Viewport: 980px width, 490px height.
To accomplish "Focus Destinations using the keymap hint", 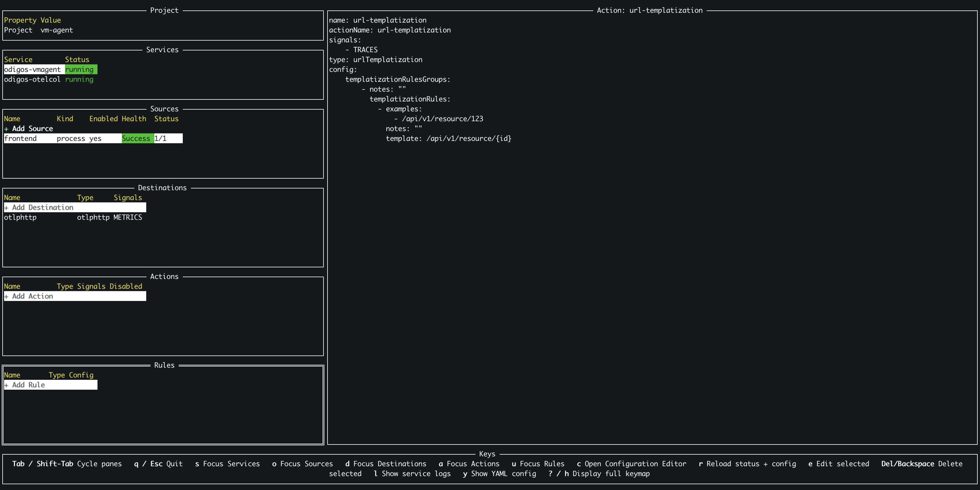I will (385, 463).
